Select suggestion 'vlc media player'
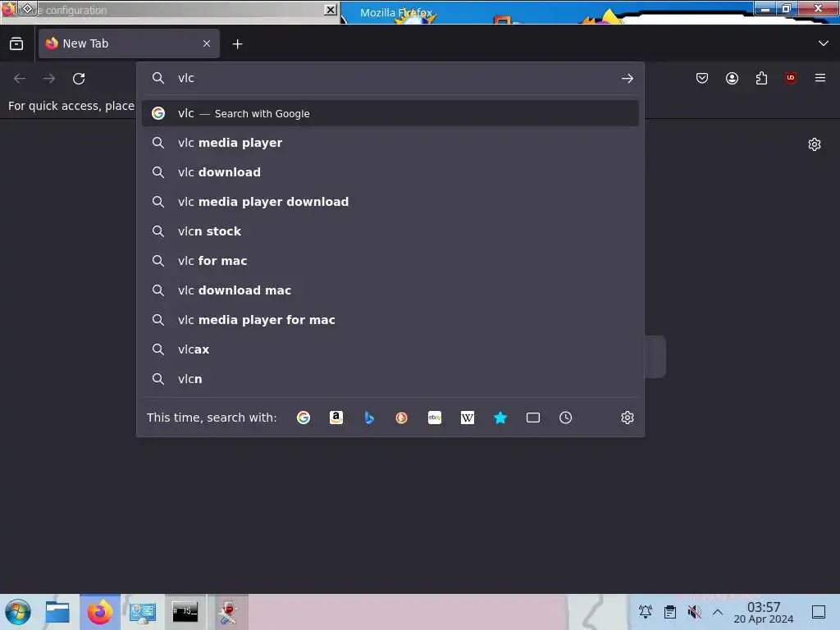The width and height of the screenshot is (840, 630). coord(390,143)
